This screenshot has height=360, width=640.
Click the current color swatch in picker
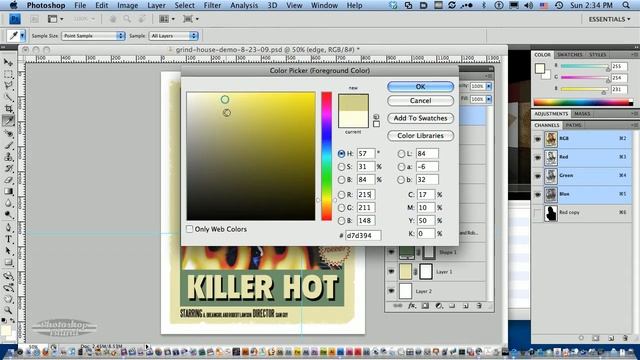pyautogui.click(x=353, y=120)
